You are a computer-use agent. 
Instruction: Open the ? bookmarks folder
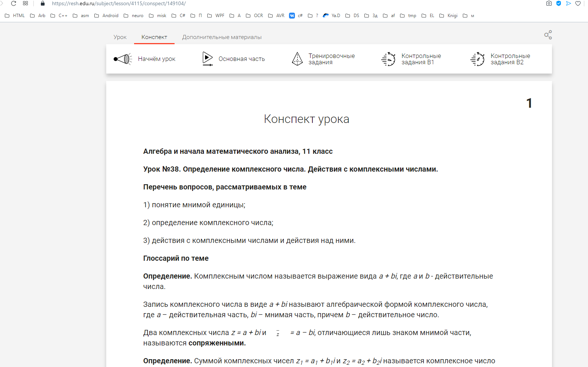click(x=313, y=16)
